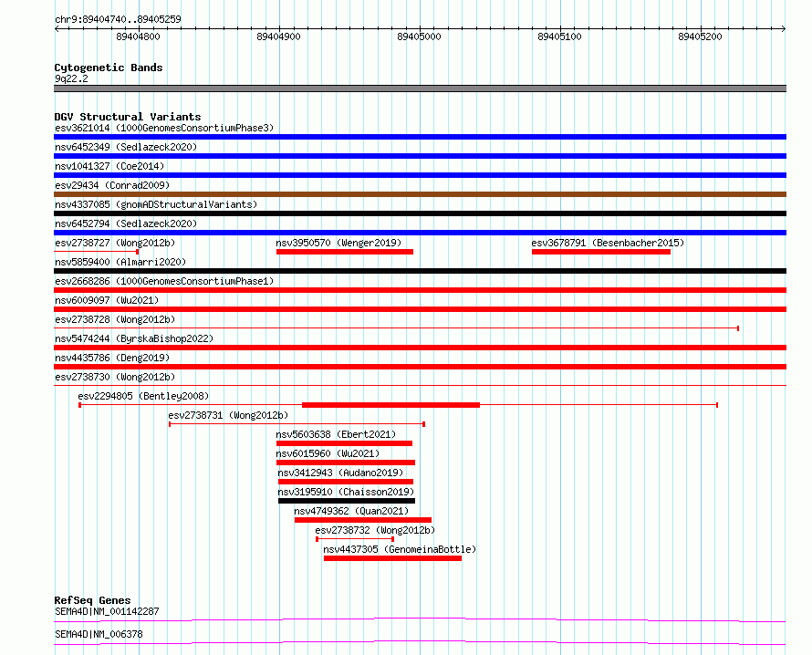Select the nsv6452794 Sedlazeck2020 variant label
The height and width of the screenshot is (655, 812).
pos(126,224)
